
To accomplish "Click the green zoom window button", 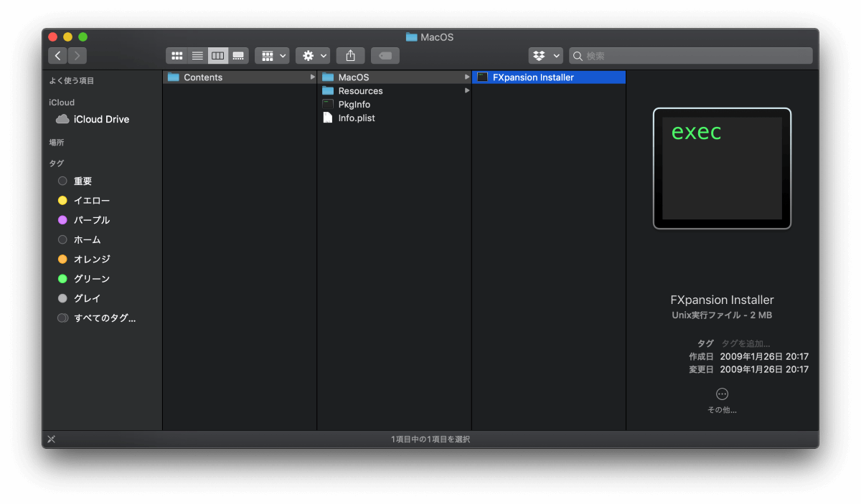I will pos(83,37).
